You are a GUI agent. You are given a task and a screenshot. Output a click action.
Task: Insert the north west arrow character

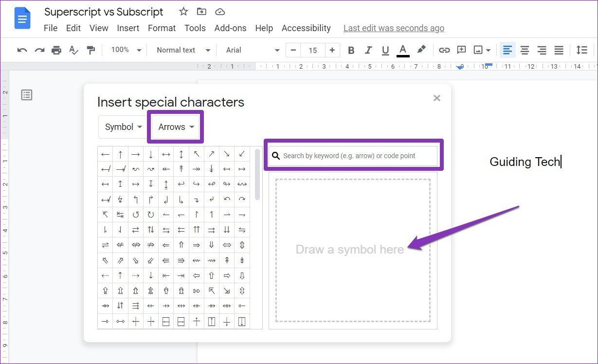197,154
